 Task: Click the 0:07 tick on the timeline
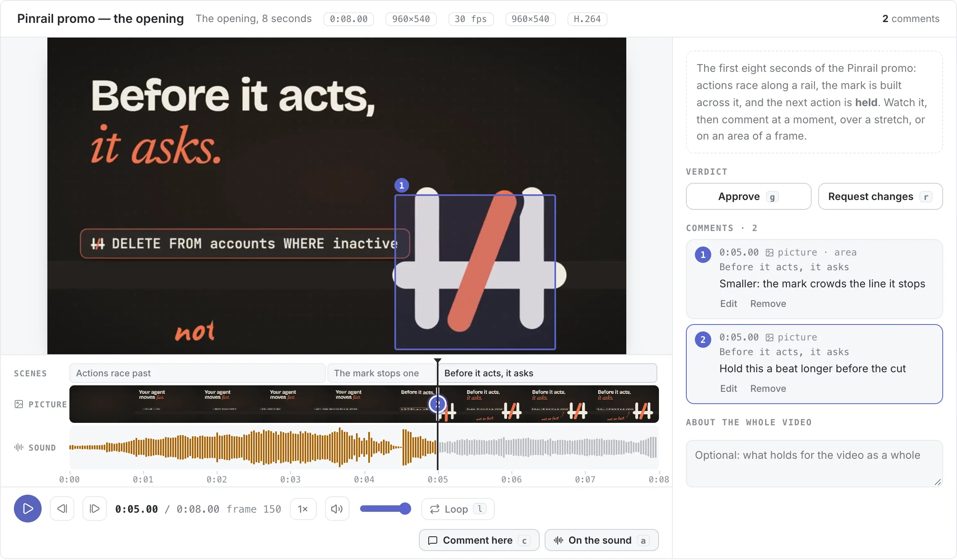click(585, 479)
